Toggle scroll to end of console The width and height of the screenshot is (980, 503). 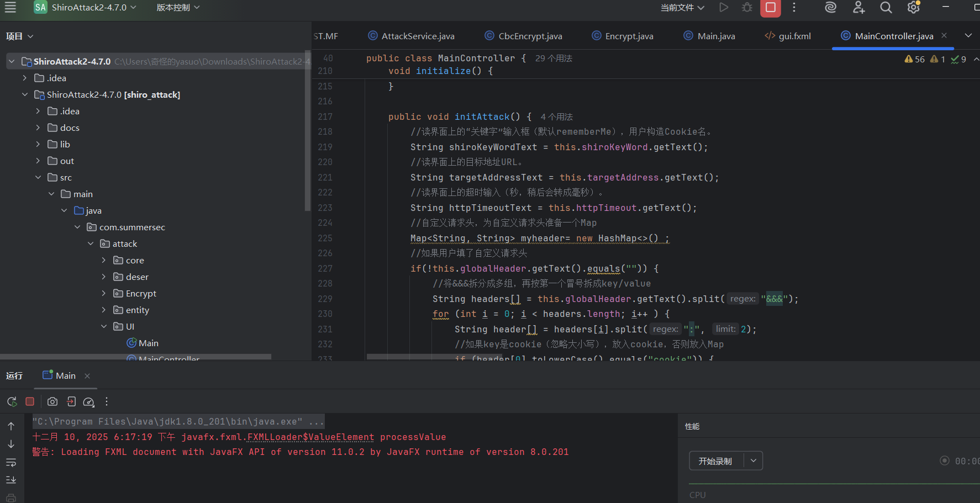(11, 480)
